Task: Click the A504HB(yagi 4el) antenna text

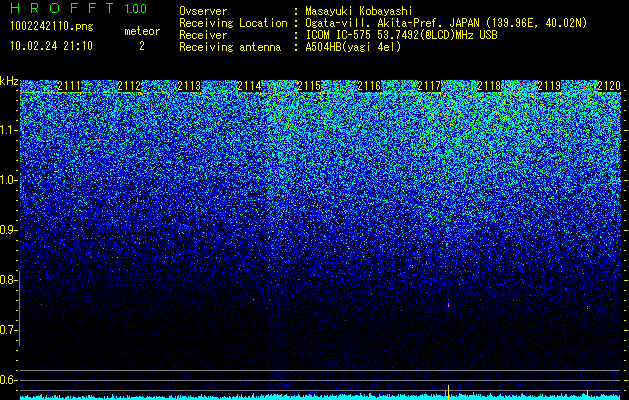Action: (353, 47)
